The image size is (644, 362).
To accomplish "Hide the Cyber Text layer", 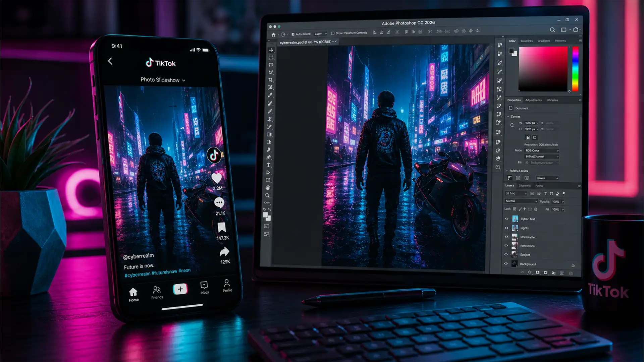I will click(x=507, y=219).
